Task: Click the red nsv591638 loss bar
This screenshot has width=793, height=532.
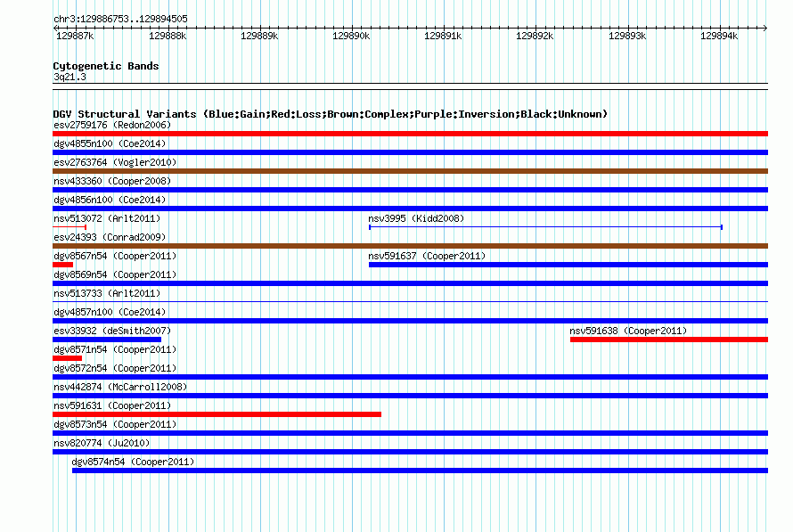Action: [x=669, y=340]
